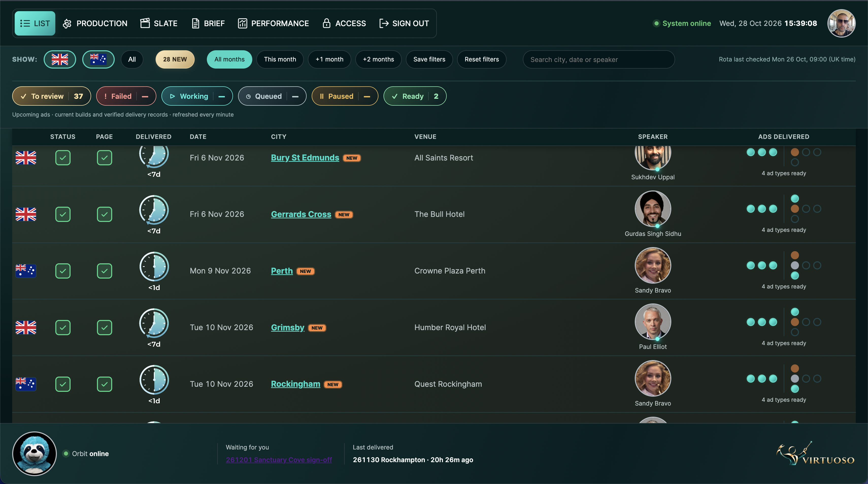Screen dimensions: 868x484
Task: Select the Ready status chip
Action: [x=415, y=96]
